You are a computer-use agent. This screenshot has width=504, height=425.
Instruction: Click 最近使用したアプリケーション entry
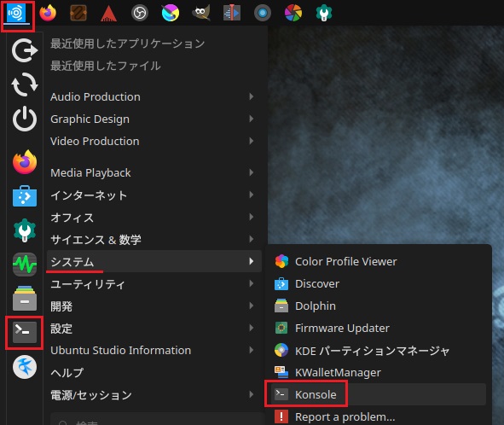pos(128,44)
